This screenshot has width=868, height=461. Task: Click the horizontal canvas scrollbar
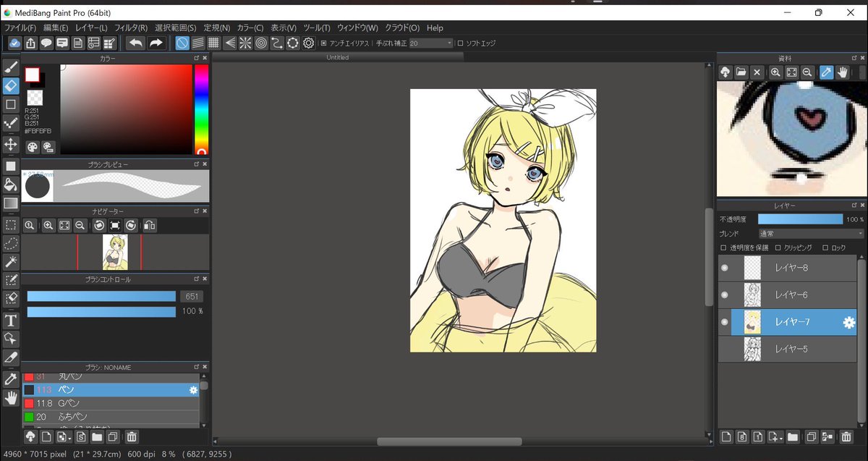[x=449, y=441]
